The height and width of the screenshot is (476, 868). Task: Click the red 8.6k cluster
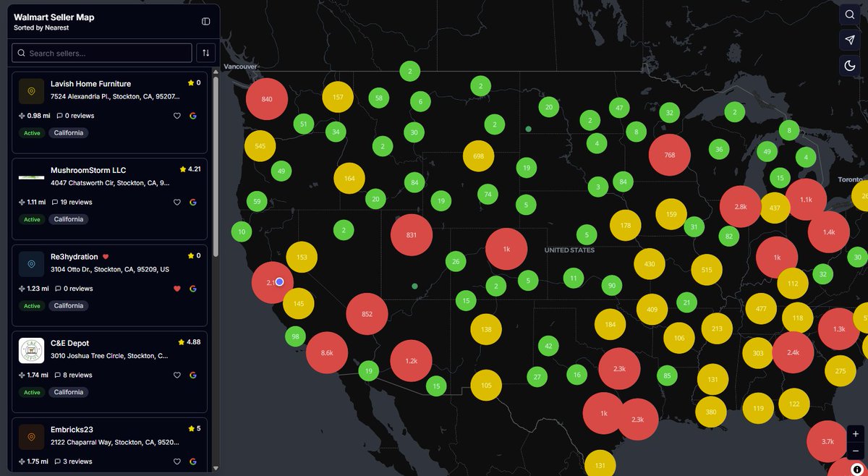pos(327,353)
